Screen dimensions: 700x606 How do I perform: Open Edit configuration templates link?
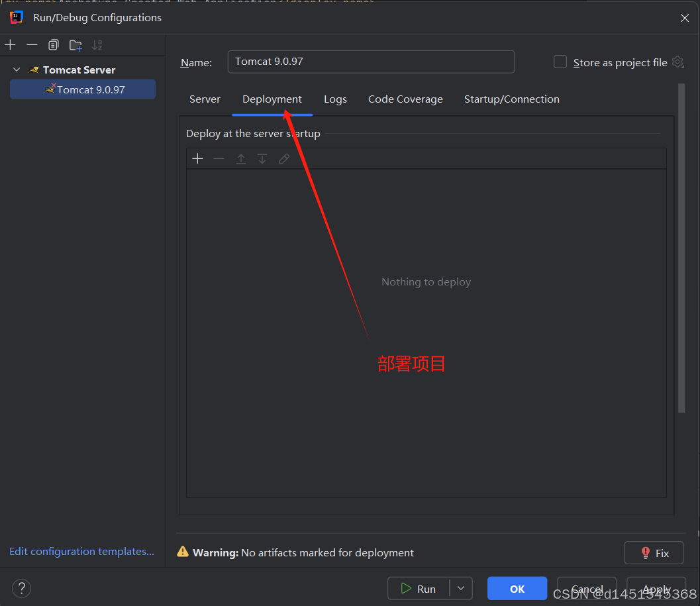[x=81, y=552]
